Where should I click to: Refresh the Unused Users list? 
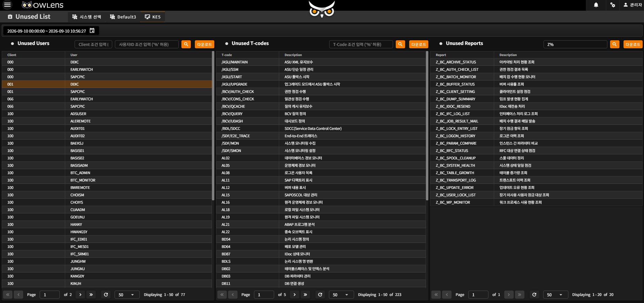coord(106,295)
